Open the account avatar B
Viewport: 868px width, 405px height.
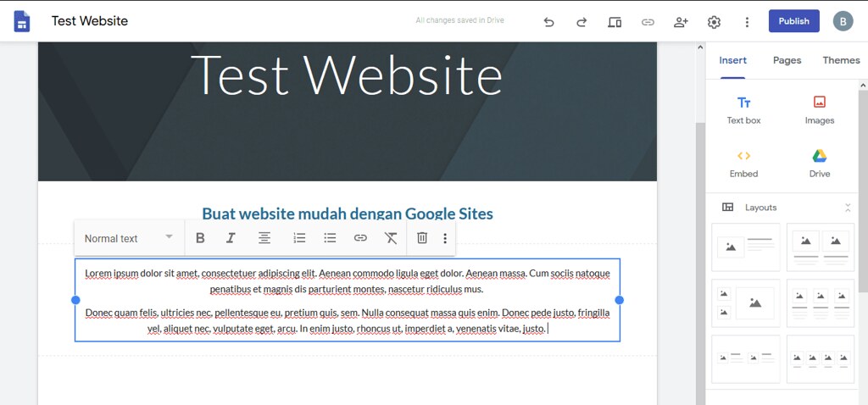(x=843, y=21)
